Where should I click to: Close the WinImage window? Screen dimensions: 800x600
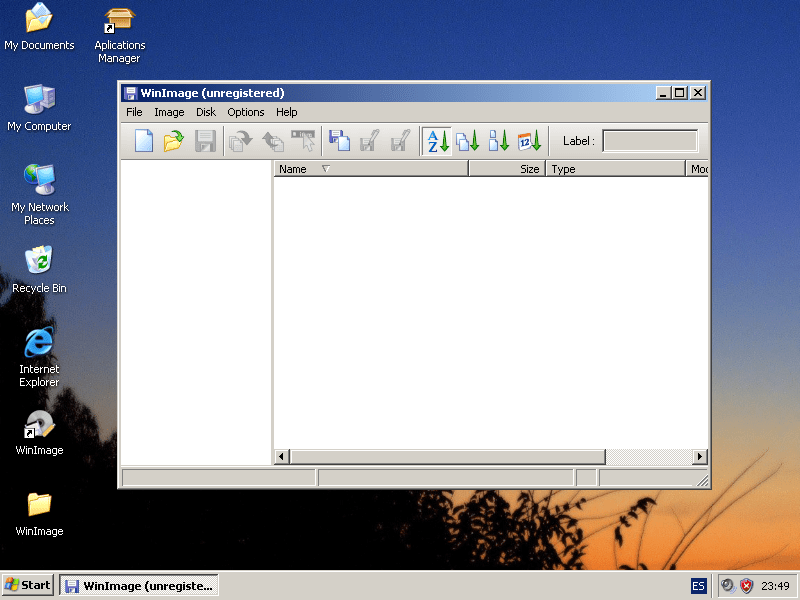tap(698, 93)
